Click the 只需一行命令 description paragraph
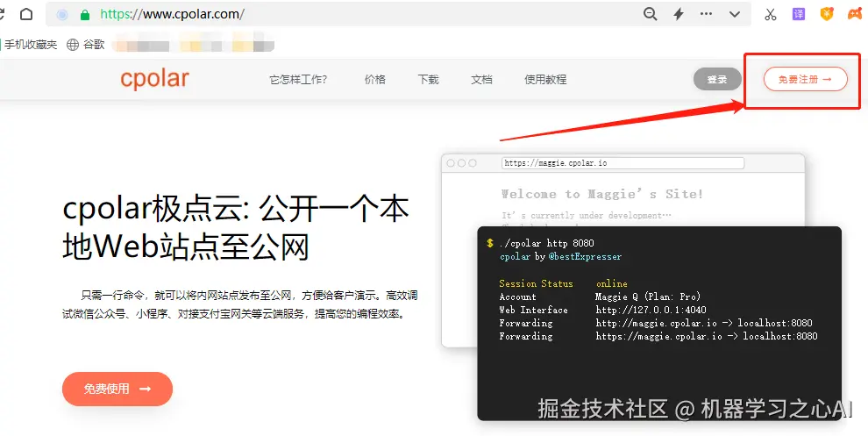Viewport: 868px width, 436px height. (239, 304)
